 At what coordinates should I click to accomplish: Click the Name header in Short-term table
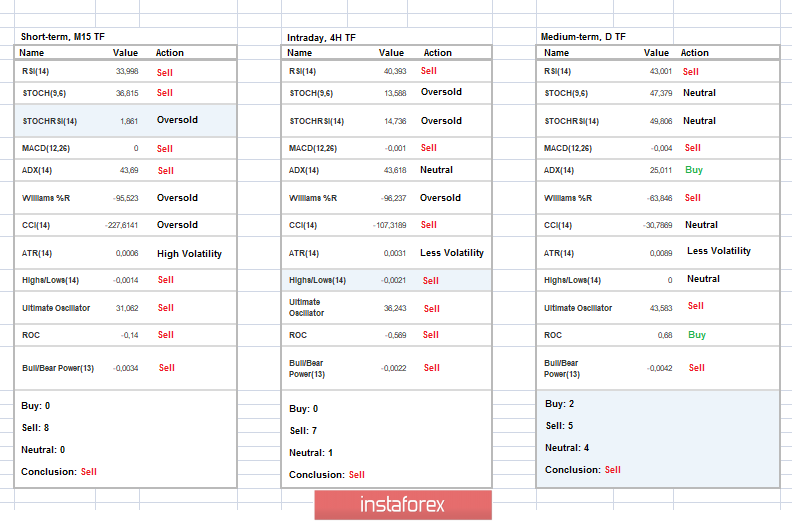pos(32,53)
